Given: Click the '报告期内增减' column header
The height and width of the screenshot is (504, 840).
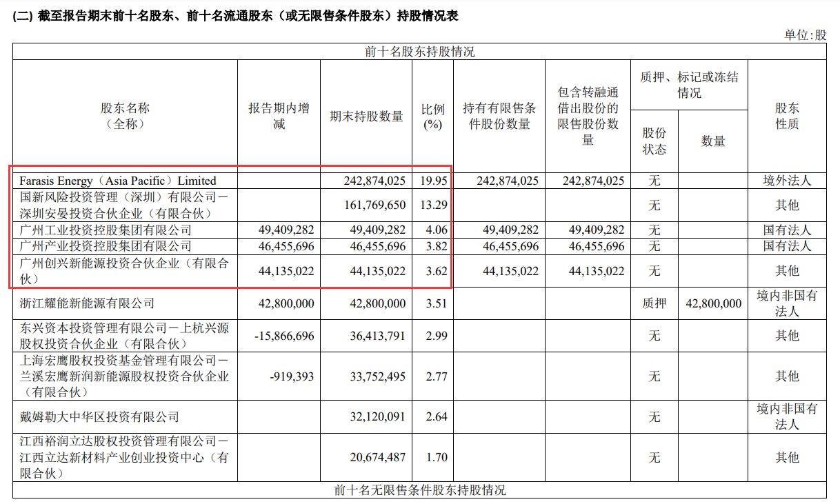Looking at the screenshot, I should (x=279, y=117).
